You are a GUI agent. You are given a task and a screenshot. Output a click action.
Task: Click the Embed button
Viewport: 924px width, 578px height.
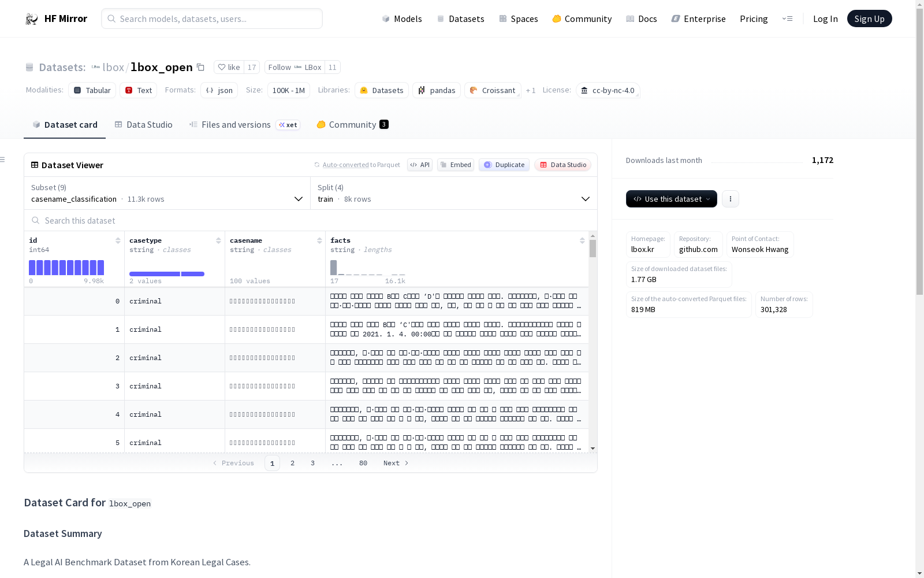point(456,165)
